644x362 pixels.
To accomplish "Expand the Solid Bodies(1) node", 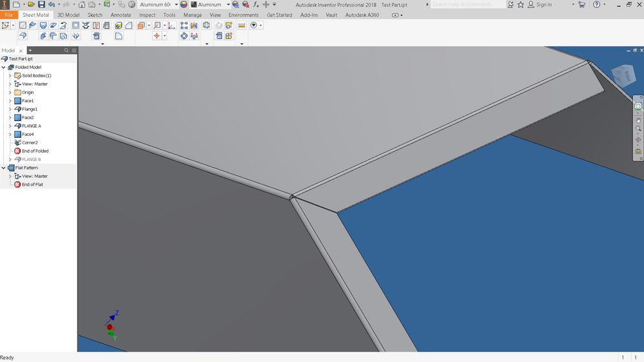I will pos(10,75).
